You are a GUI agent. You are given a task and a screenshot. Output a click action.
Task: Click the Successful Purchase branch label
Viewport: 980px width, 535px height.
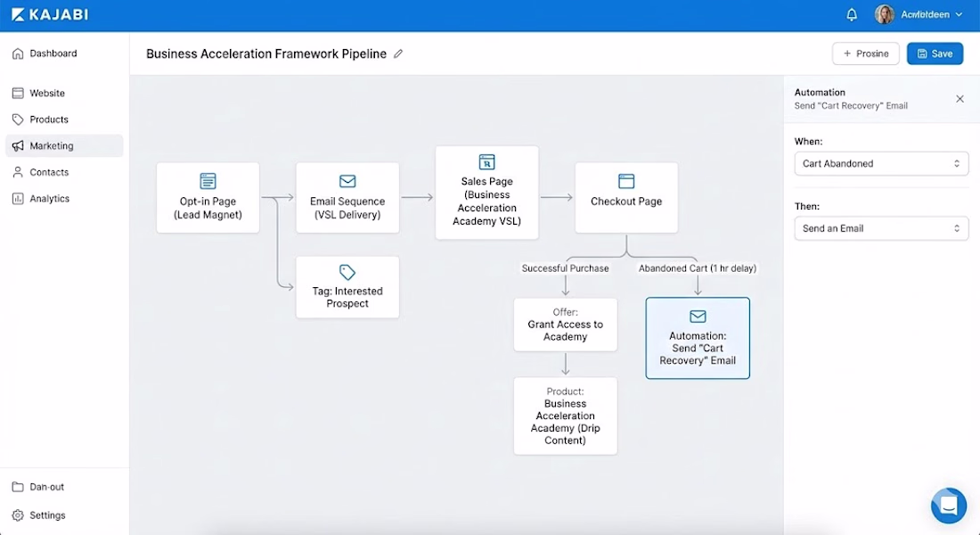click(566, 268)
